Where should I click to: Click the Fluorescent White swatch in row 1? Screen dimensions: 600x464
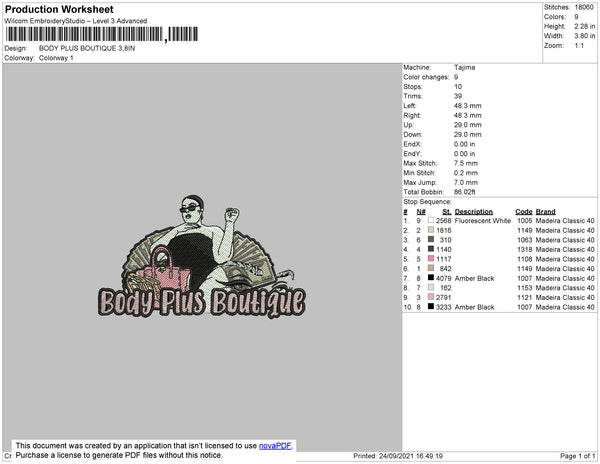(431, 220)
